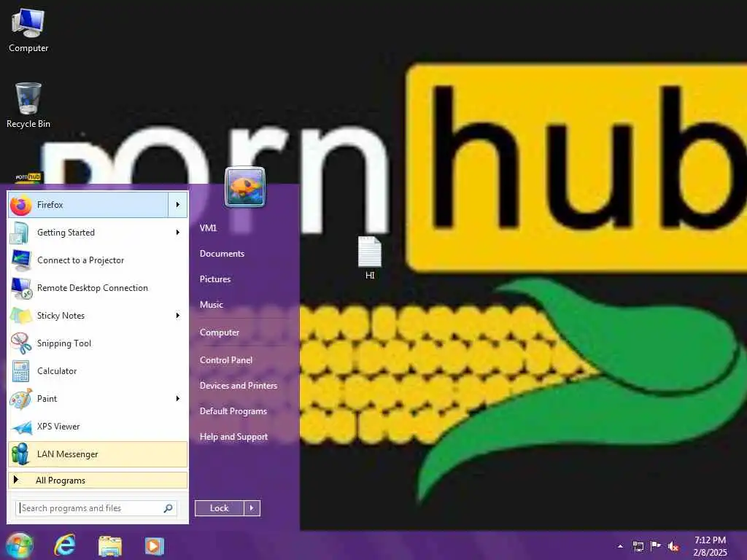Select Firefox text label in Start menu
The width and height of the screenshot is (747, 560).
coord(50,205)
